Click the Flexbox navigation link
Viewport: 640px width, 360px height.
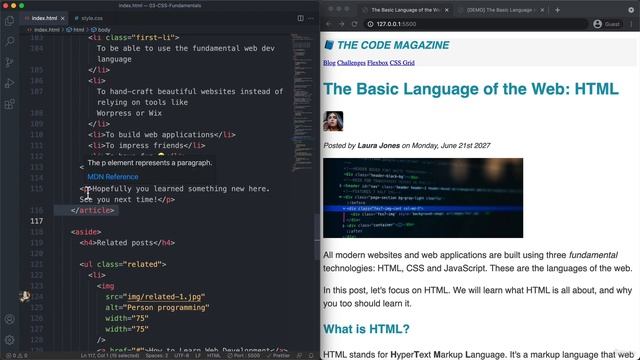tap(378, 62)
